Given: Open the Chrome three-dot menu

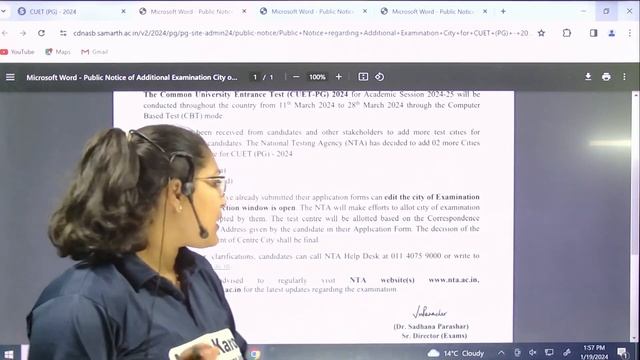Looking at the screenshot, I should coord(629,33).
